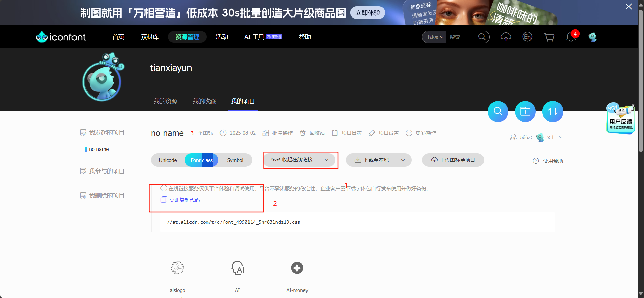Open the user avatar in top navigation
This screenshot has height=298, width=644.
(x=592, y=37)
